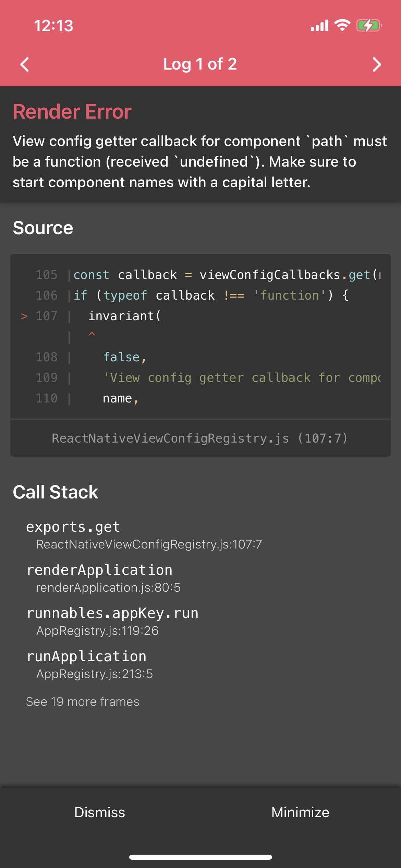401x868 pixels.
Task: Tap the battery charging icon
Action: tap(369, 25)
